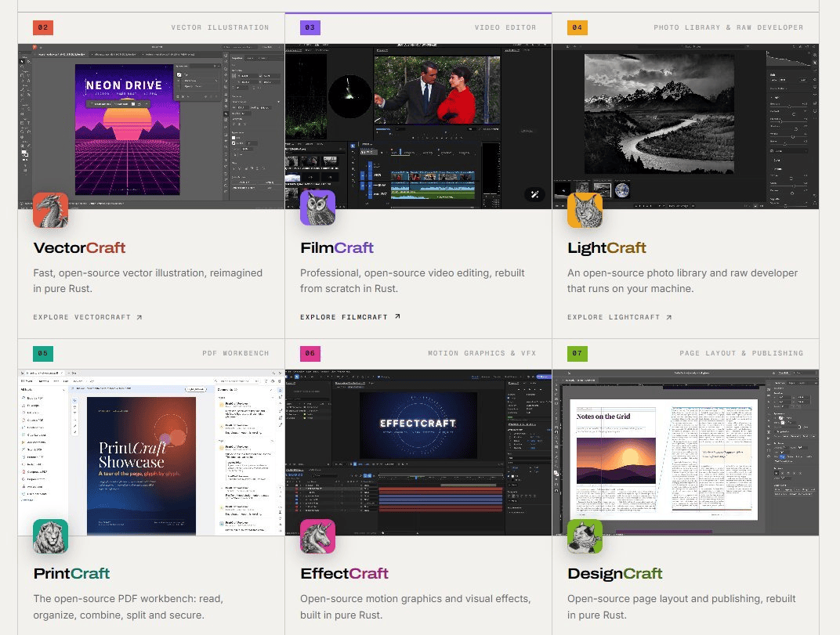Viewport: 840px width, 635px height.
Task: Click the VectorCraft heading
Action: point(79,248)
